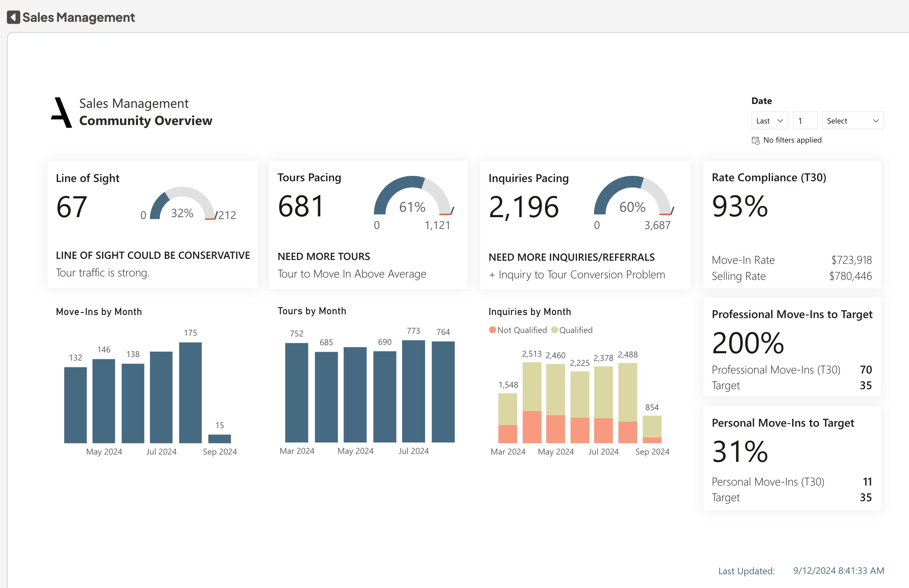This screenshot has height=588, width=909.
Task: Click the Sep 2024 move-ins bar labeled 15
Action: pyautogui.click(x=219, y=439)
